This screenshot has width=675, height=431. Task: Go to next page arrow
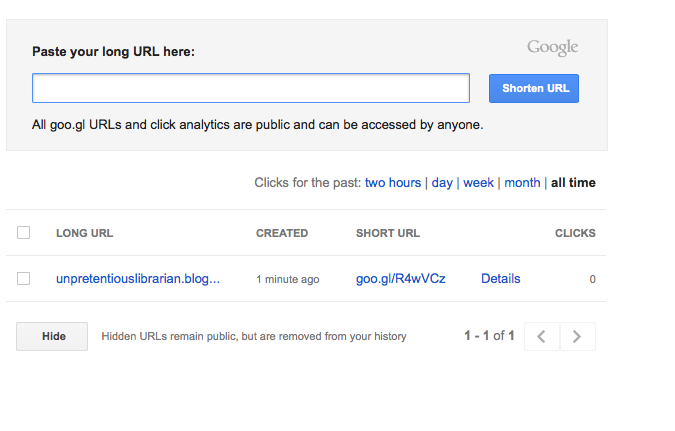[x=577, y=336]
